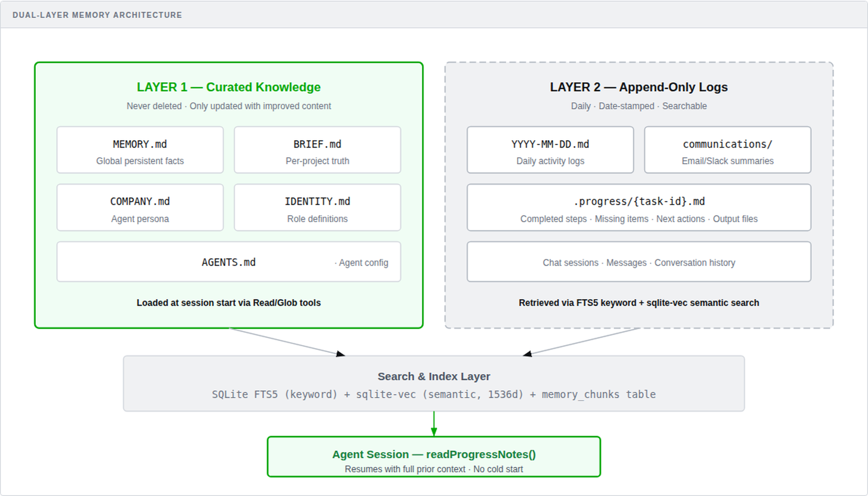Click the LAYER 2 Append-Only Logs heading
This screenshot has height=496, width=868.
click(x=639, y=87)
